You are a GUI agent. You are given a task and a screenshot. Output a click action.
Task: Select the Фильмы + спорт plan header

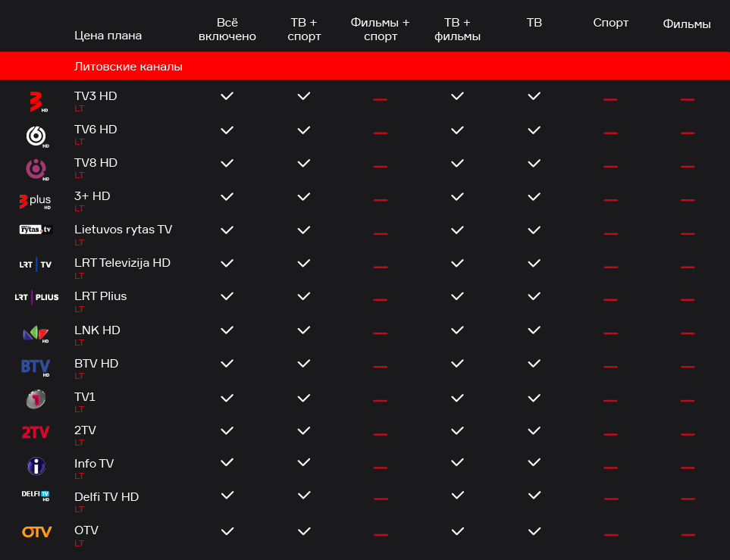pyautogui.click(x=381, y=30)
